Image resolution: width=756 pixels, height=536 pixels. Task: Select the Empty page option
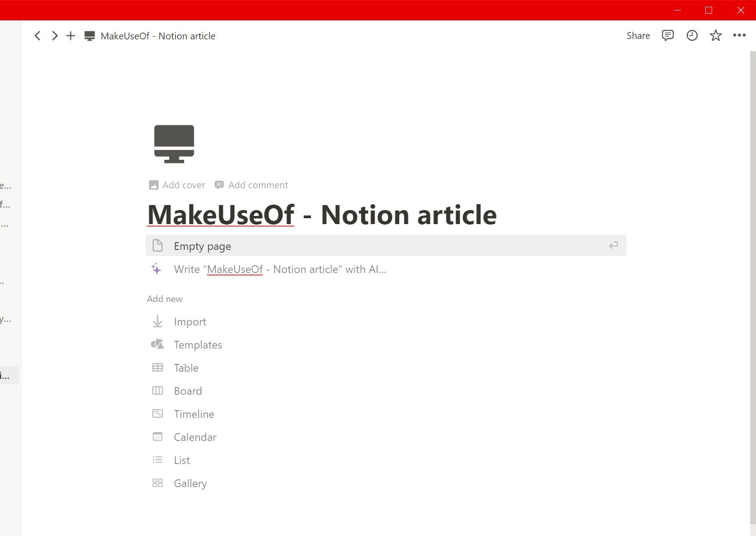click(x=202, y=246)
